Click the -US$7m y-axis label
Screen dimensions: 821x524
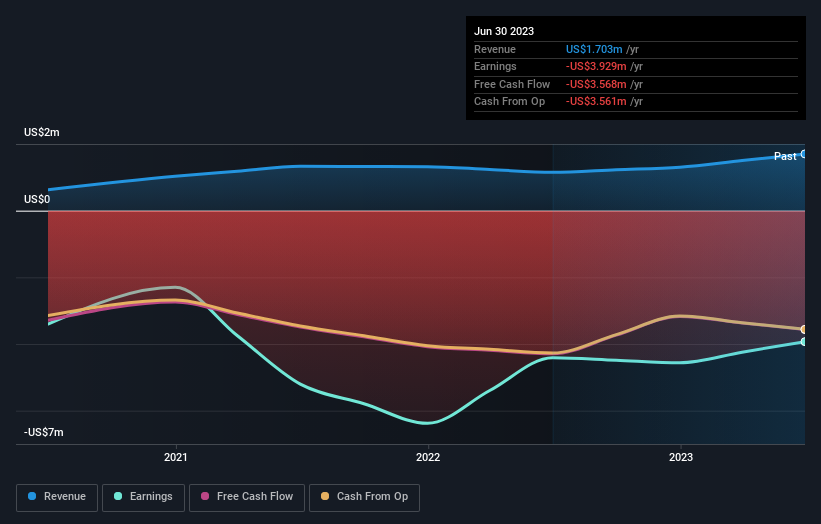43,432
